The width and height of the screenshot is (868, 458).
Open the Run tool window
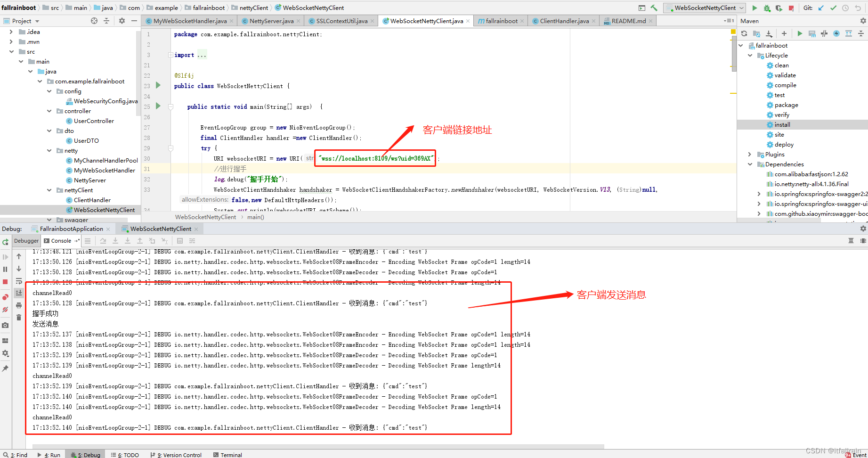pos(49,455)
